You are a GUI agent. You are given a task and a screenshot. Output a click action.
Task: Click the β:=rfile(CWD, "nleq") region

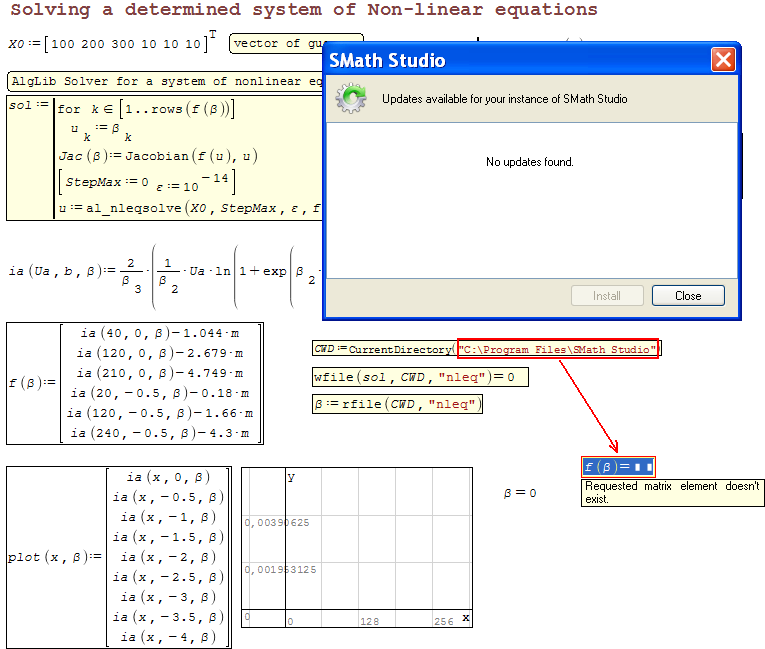click(x=397, y=404)
